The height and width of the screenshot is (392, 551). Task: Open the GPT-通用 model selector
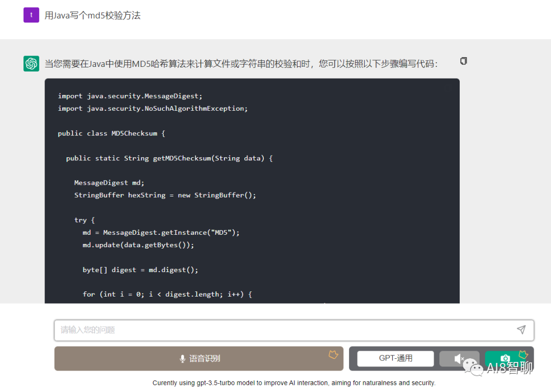click(395, 358)
